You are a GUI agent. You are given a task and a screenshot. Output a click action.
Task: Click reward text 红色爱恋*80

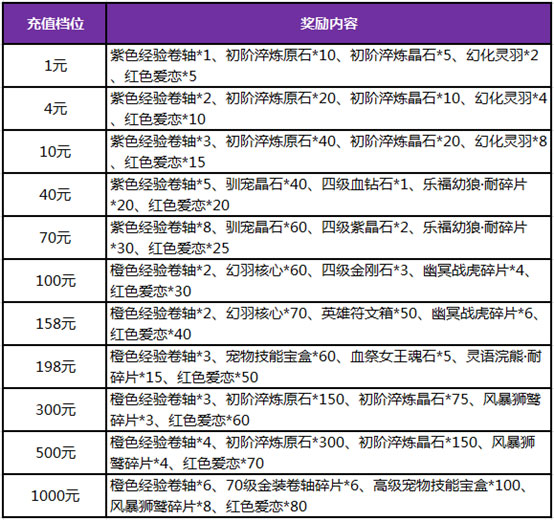[266, 507]
